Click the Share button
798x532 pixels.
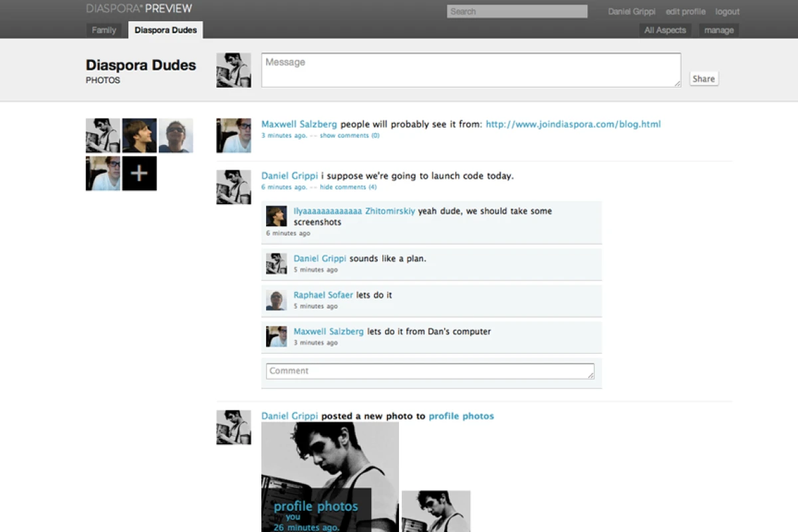pyautogui.click(x=704, y=78)
